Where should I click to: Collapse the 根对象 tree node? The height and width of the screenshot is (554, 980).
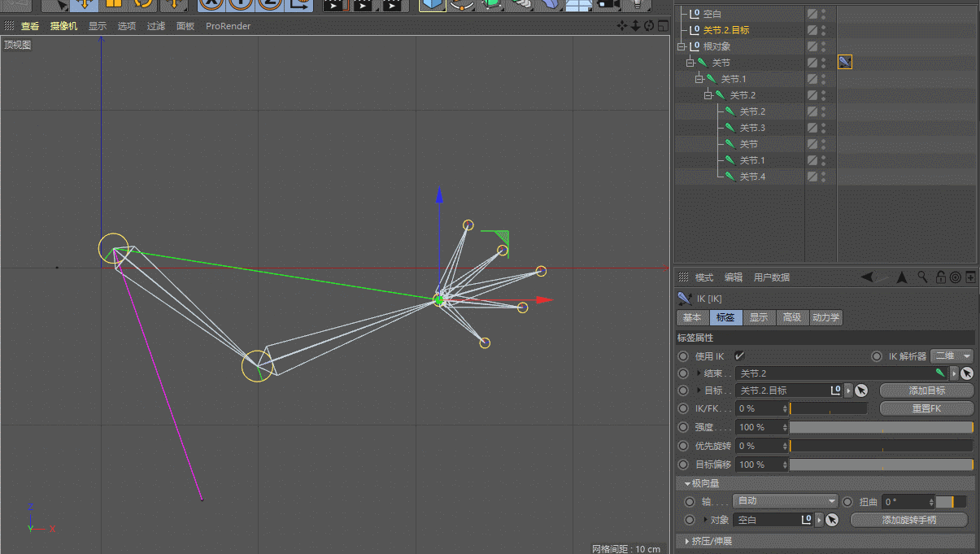[x=681, y=46]
